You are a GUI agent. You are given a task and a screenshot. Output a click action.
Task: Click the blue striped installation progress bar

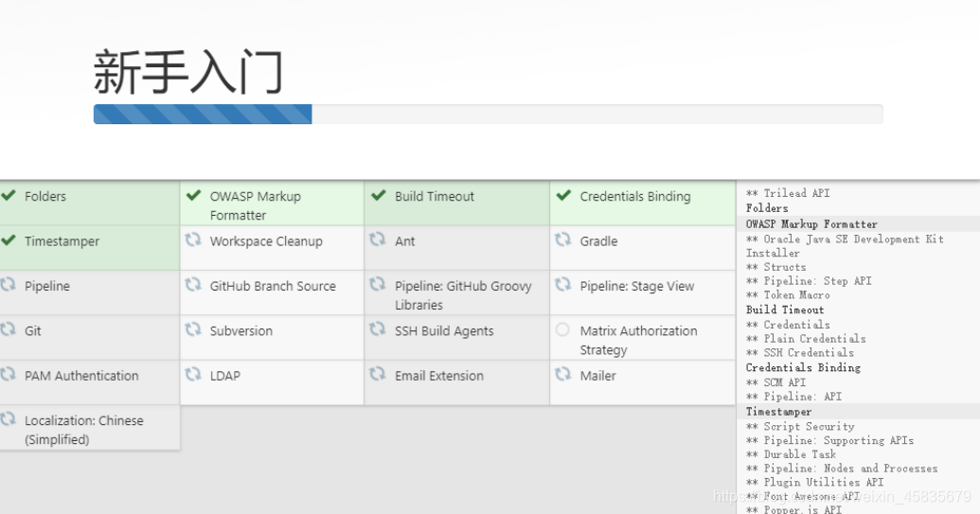[x=203, y=115]
